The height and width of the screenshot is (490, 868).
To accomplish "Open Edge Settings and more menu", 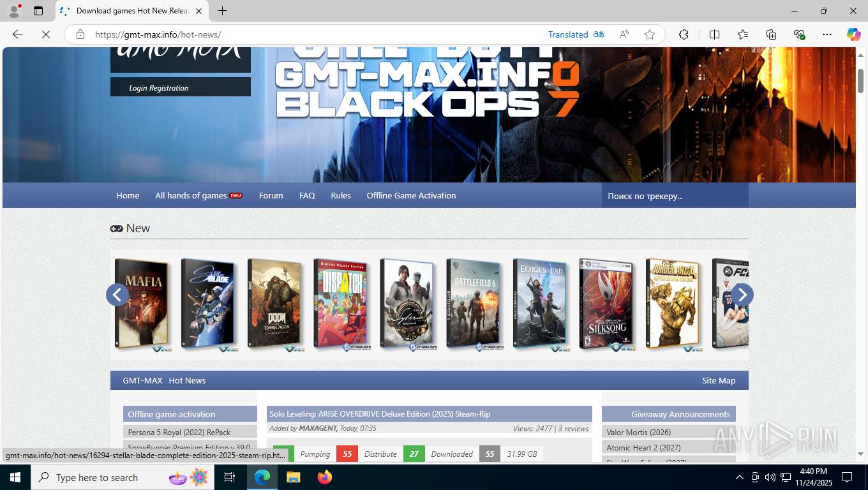I will tap(827, 34).
